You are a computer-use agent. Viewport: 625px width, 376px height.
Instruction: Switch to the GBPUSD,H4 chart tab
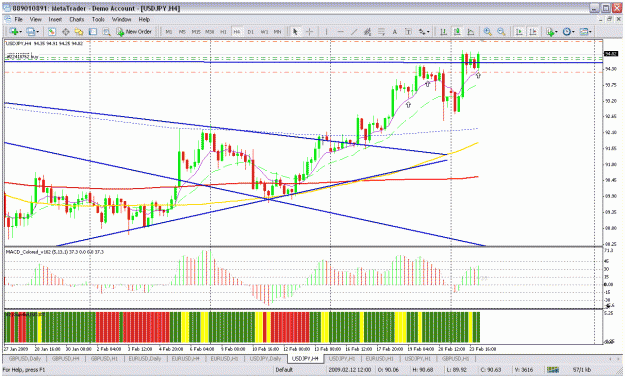click(65, 358)
